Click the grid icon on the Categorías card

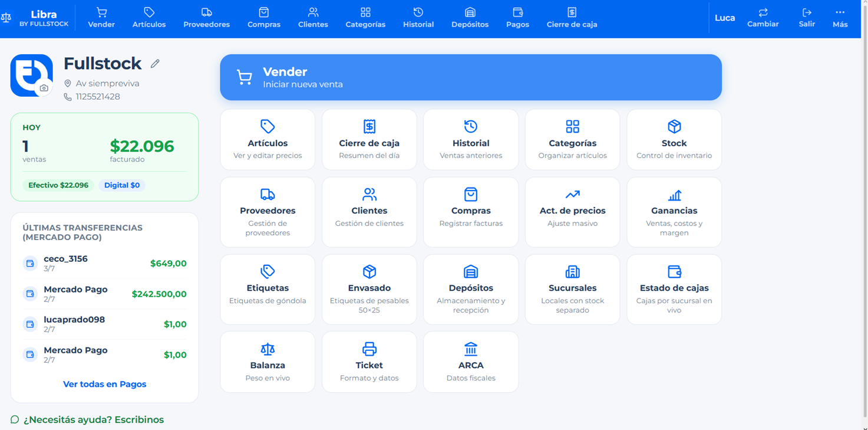coord(572,126)
